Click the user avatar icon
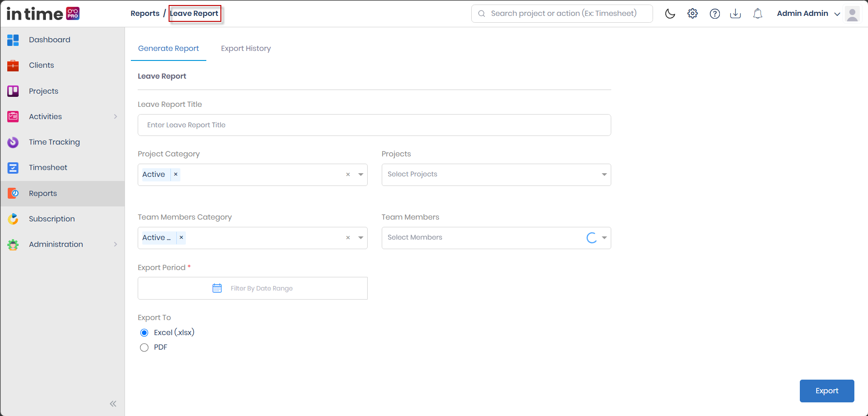868x416 pixels. click(x=853, y=14)
